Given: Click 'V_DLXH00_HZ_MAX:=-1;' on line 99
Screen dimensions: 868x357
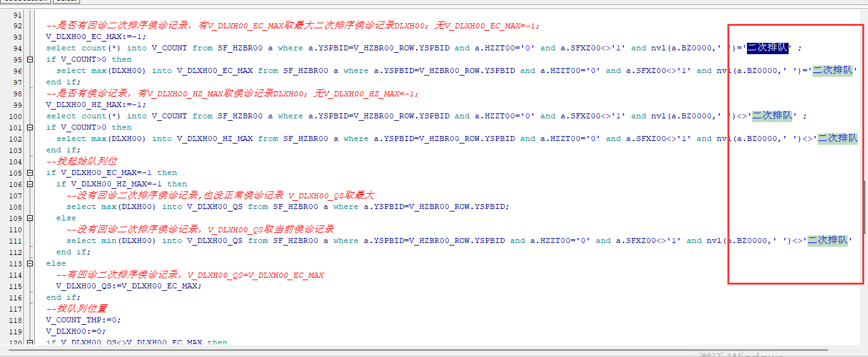Looking at the screenshot, I should point(96,105).
